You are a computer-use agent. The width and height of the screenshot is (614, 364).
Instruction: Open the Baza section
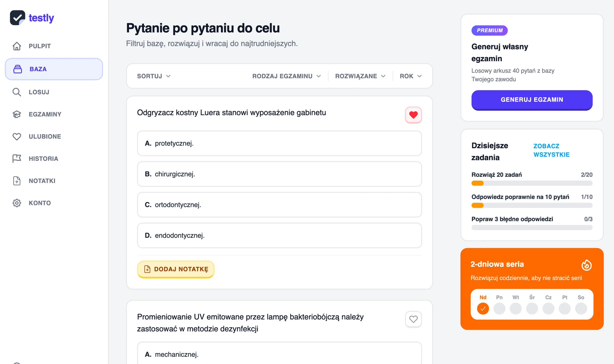coord(54,69)
